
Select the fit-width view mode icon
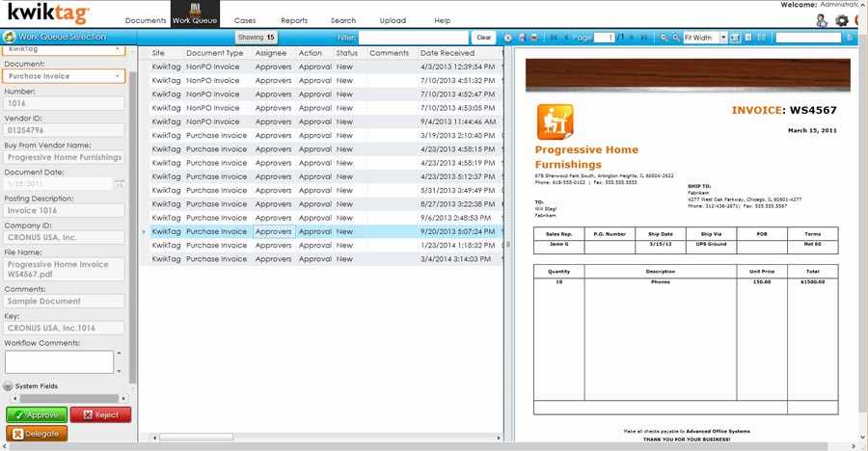tap(735, 38)
